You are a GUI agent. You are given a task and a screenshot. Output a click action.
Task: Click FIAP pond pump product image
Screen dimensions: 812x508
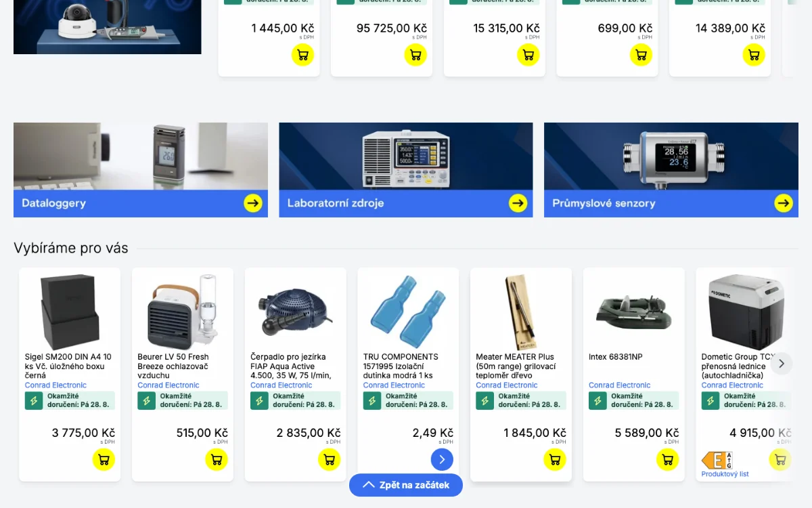click(295, 312)
